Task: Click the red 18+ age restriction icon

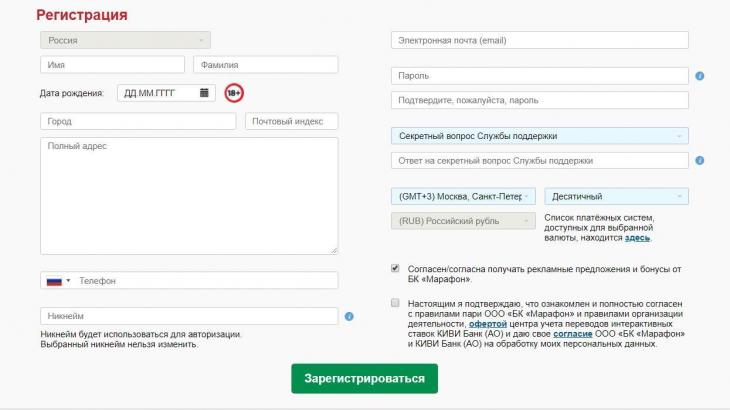Action: pyautogui.click(x=234, y=93)
